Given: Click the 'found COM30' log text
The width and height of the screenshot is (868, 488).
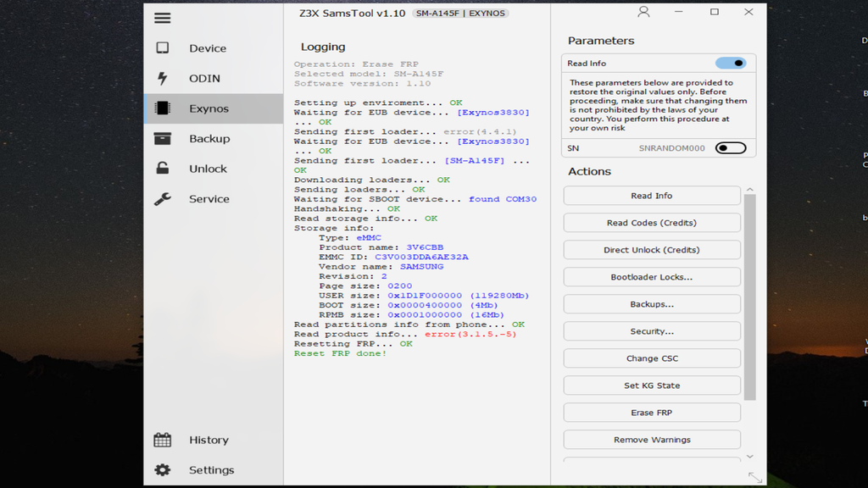Looking at the screenshot, I should [x=503, y=199].
